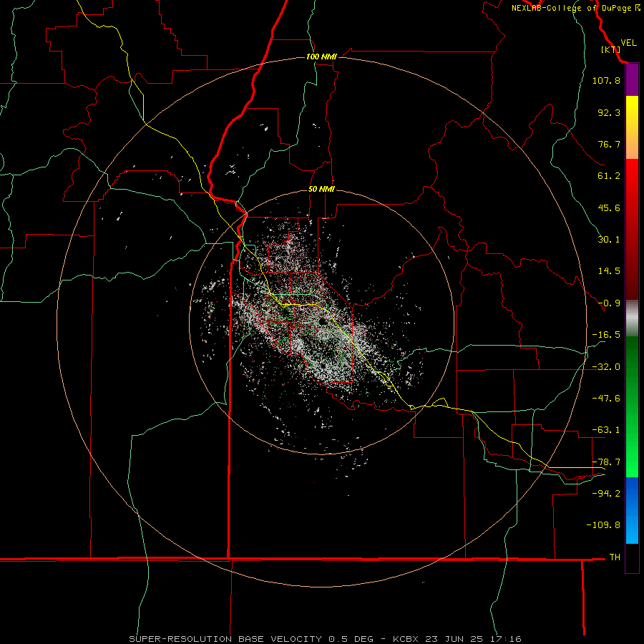Click the 92.3 velocity scale value
Viewport: 644px width, 644px height.
click(x=609, y=112)
